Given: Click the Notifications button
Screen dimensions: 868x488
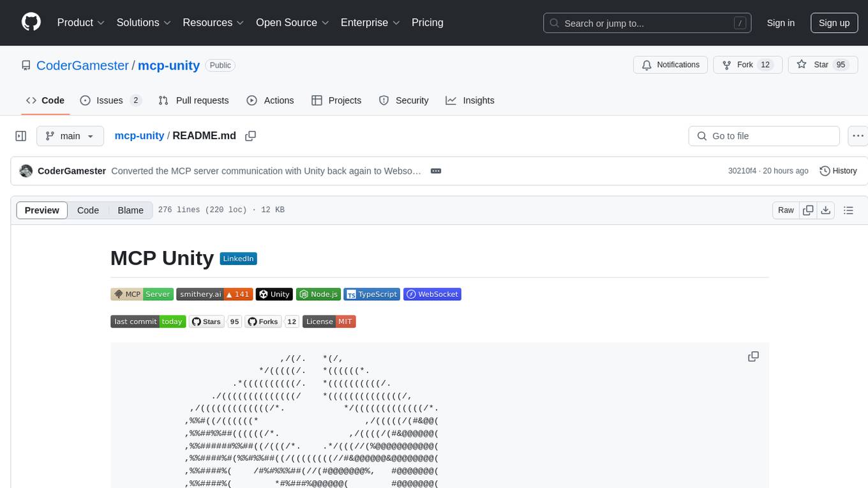Looking at the screenshot, I should pyautogui.click(x=671, y=65).
